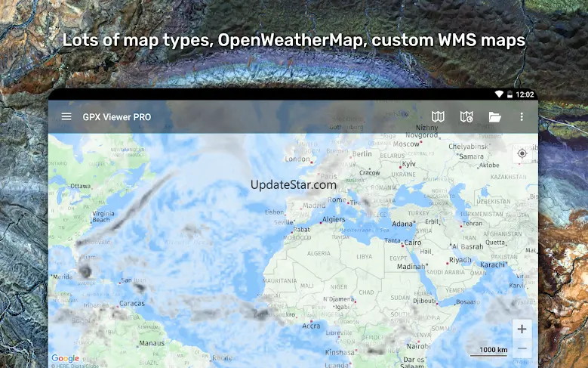Select the Nizhny Novgorod label
This screenshot has width=588, height=368.
[x=421, y=131]
